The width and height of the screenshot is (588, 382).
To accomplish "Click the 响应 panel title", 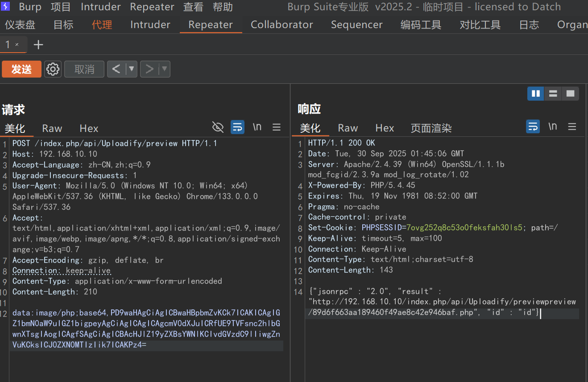I will click(310, 109).
